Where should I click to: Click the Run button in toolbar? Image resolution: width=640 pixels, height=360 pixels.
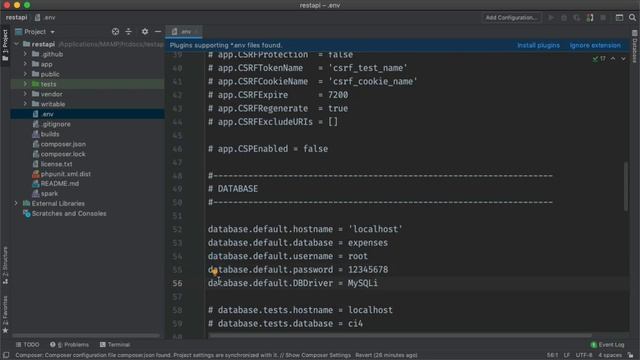pyautogui.click(x=551, y=18)
